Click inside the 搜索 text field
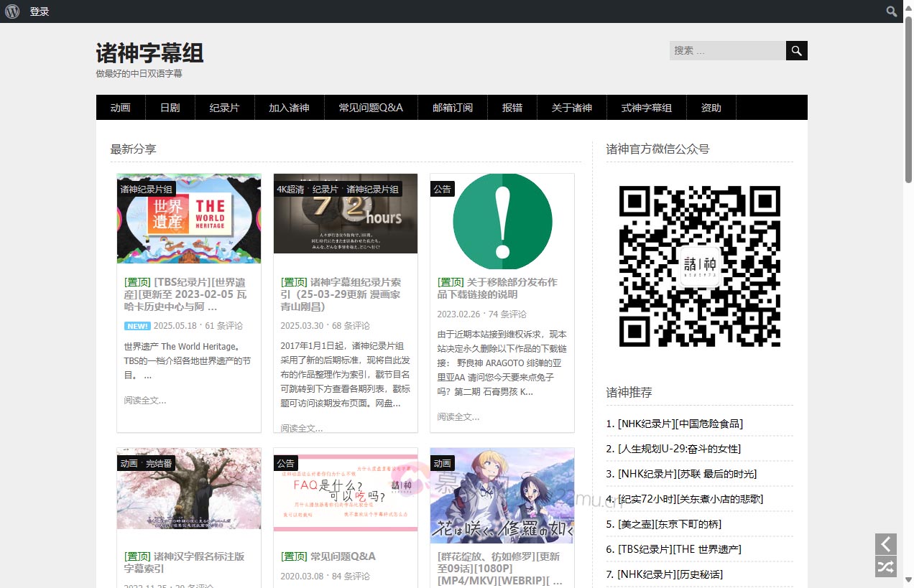This screenshot has width=914, height=588. [727, 50]
